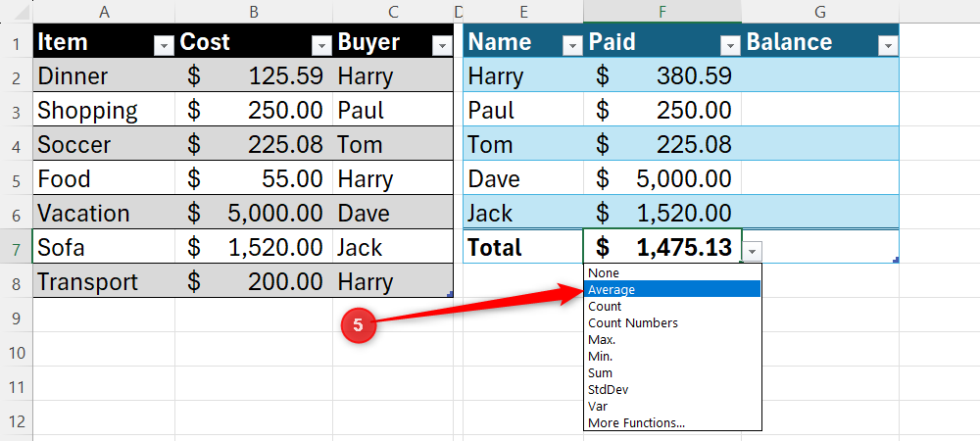The height and width of the screenshot is (441, 980).
Task: Select the 200.00 cost cell
Action: (254, 281)
